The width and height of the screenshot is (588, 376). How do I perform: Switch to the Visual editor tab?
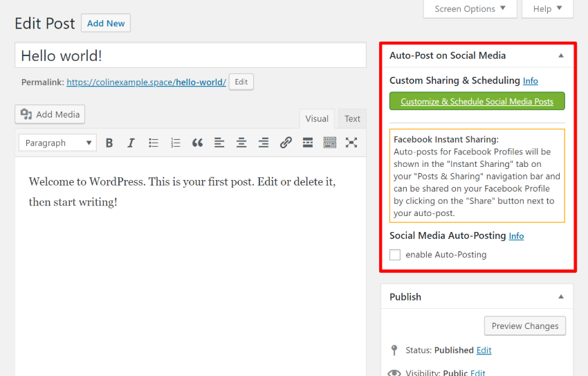(317, 119)
